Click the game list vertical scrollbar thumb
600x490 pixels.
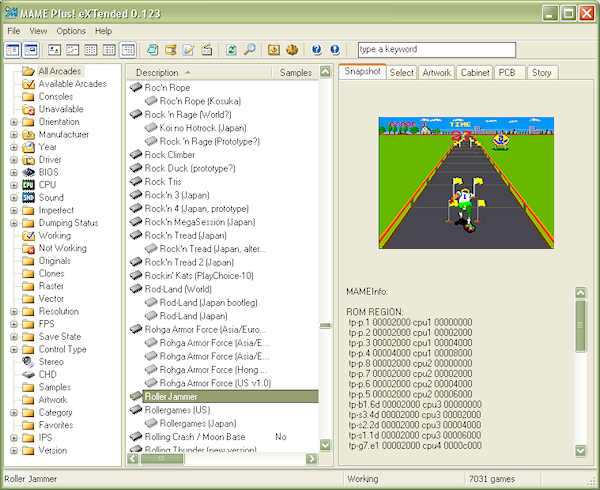click(325, 326)
